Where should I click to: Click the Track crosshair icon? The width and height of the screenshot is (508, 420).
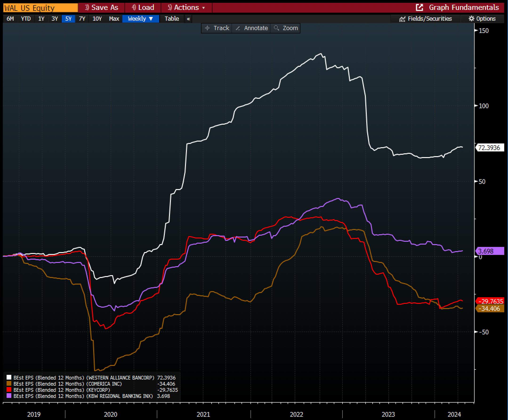(x=207, y=28)
